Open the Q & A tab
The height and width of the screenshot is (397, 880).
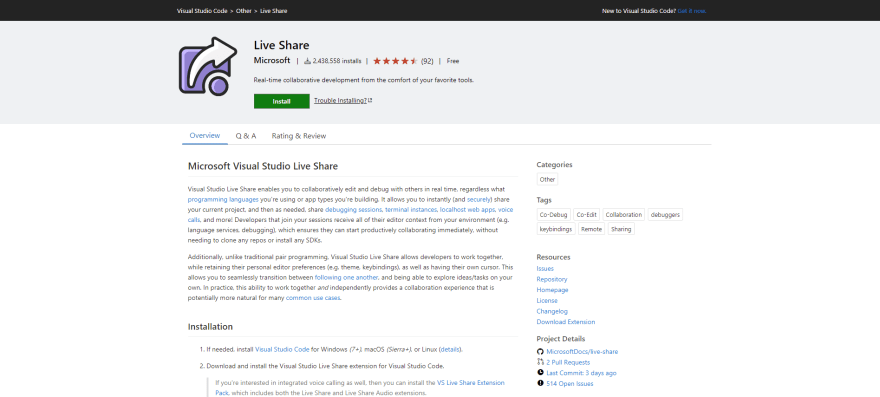point(246,136)
